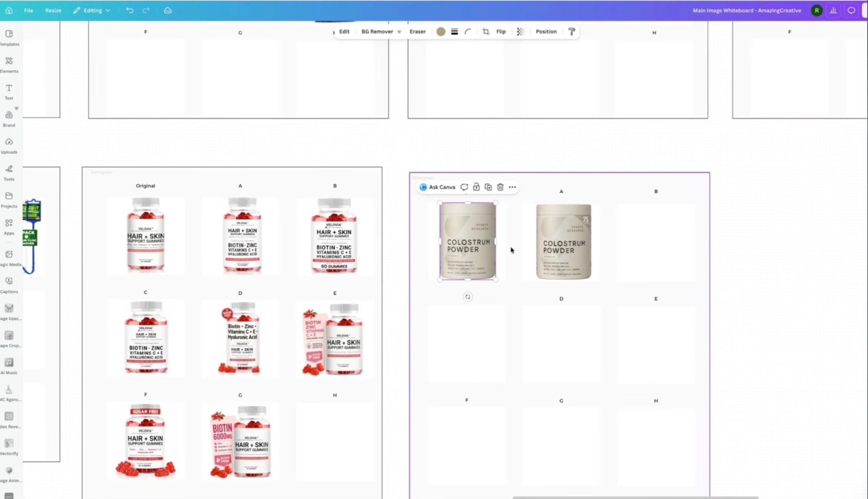This screenshot has height=499, width=868.
Task: Open more options ellipsis on floating toolbar
Action: click(x=512, y=187)
